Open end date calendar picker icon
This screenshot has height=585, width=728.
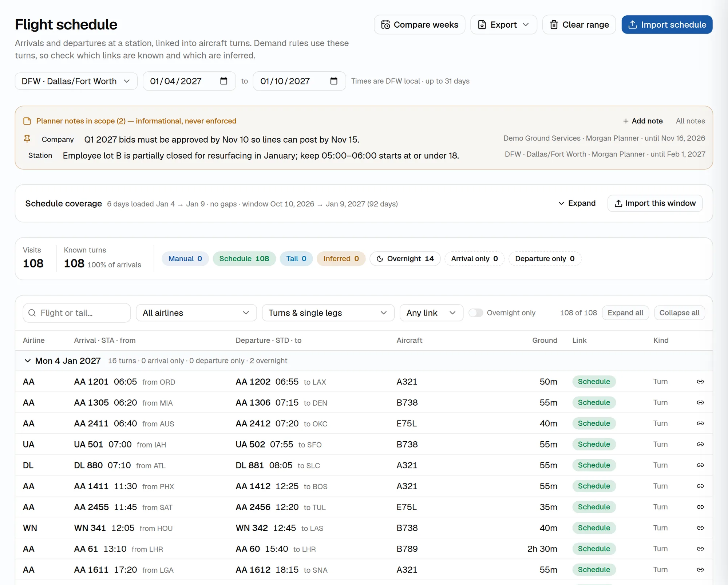point(334,81)
